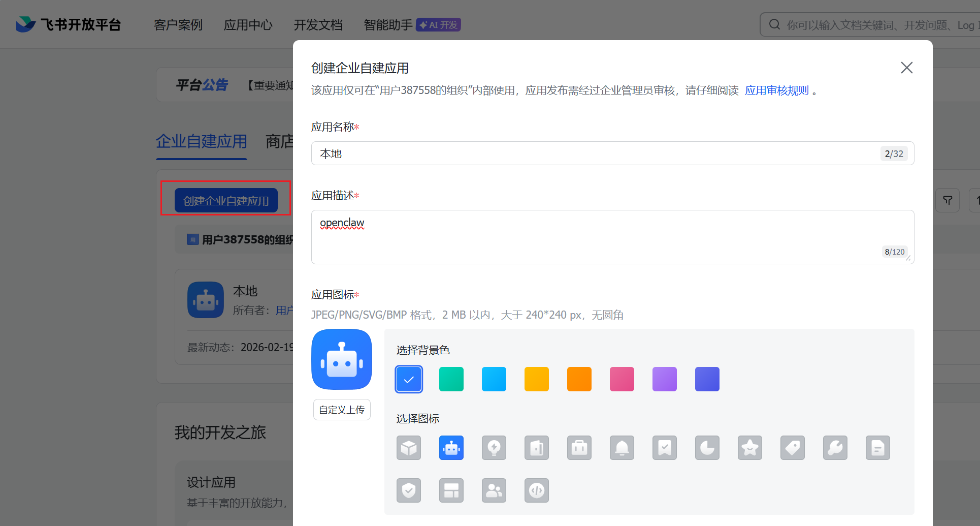Click the 自定义上传 upload button
The height and width of the screenshot is (526, 980).
click(342, 410)
